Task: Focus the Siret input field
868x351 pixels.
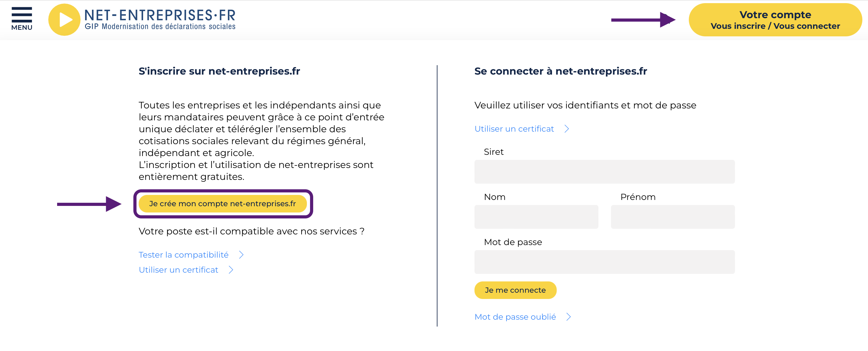Action: pos(604,172)
